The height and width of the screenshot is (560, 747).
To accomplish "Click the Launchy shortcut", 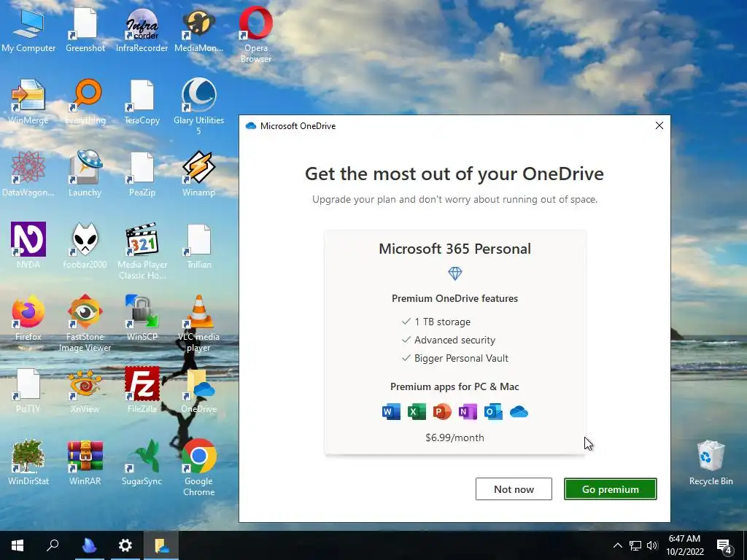I will pyautogui.click(x=85, y=174).
